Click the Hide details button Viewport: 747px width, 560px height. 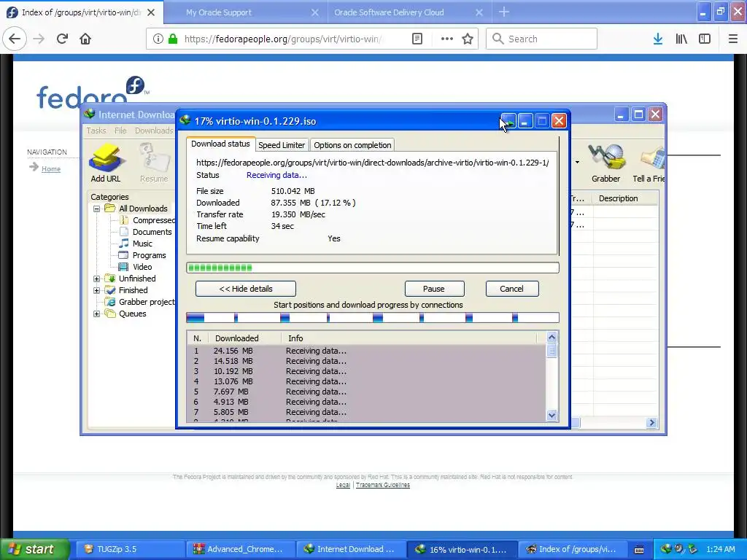246,289
